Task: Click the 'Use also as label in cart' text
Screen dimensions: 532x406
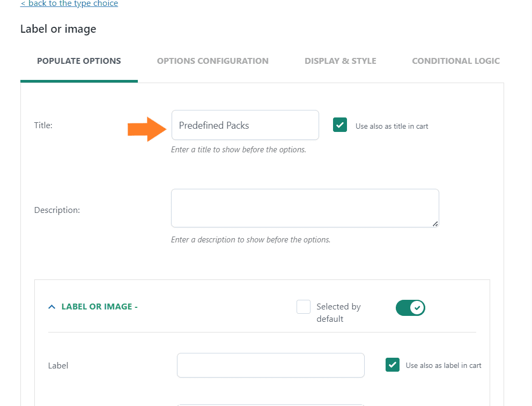Action: 444,365
